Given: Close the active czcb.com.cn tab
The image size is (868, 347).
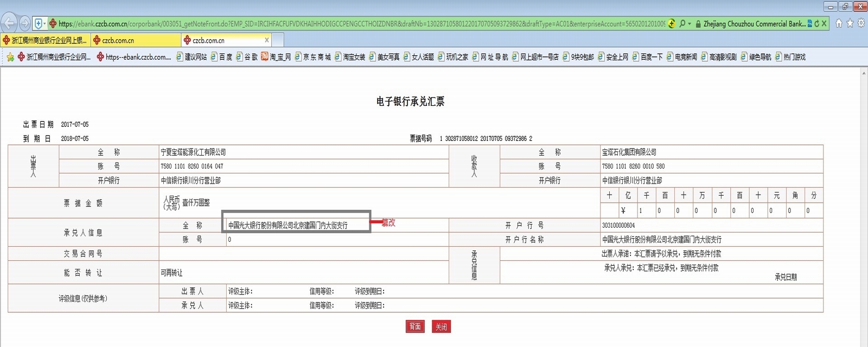Looking at the screenshot, I should [x=266, y=40].
